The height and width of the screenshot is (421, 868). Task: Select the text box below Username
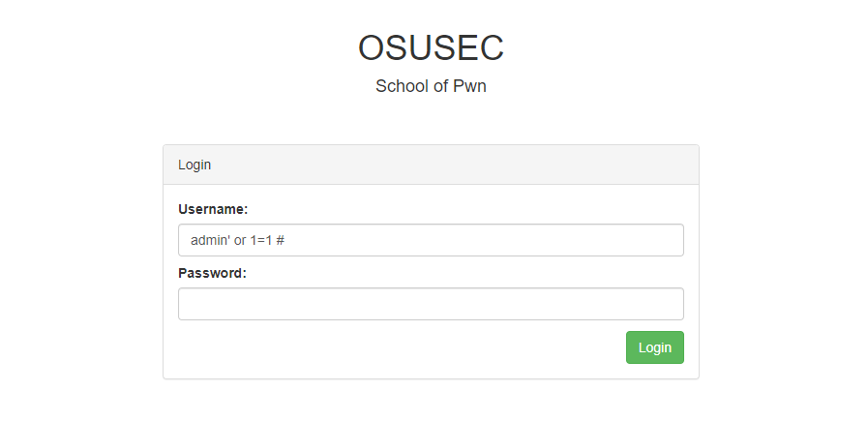pos(431,240)
